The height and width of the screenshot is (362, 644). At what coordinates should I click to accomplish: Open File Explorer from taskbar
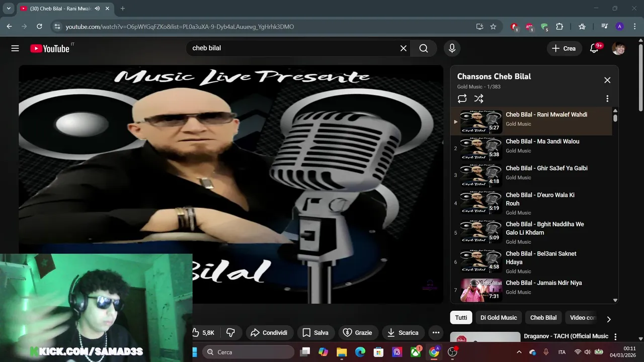(x=342, y=352)
